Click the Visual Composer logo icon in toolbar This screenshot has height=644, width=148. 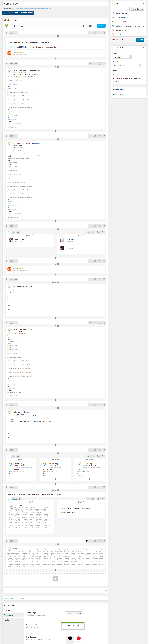pos(6,26)
